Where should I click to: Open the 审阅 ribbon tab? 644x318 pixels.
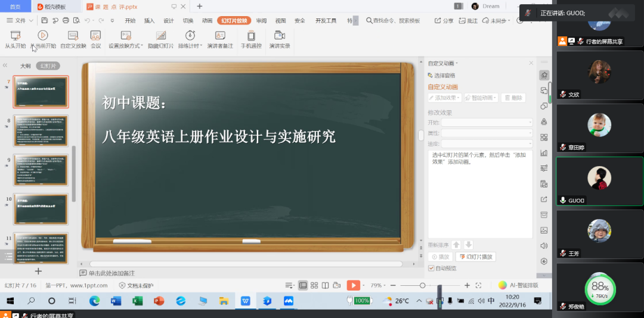click(261, 20)
